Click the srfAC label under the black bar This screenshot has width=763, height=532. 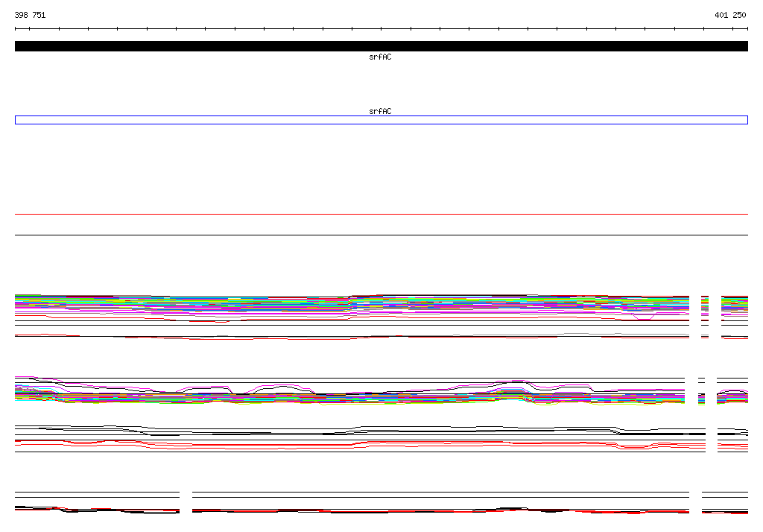(x=380, y=57)
